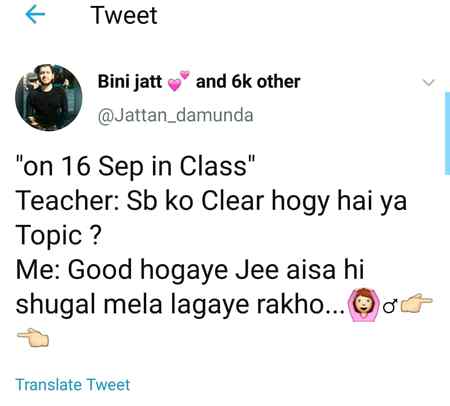The image size is (450, 406).
Task: Click the pink two-hearts emoji beside the name
Action: click(x=178, y=81)
